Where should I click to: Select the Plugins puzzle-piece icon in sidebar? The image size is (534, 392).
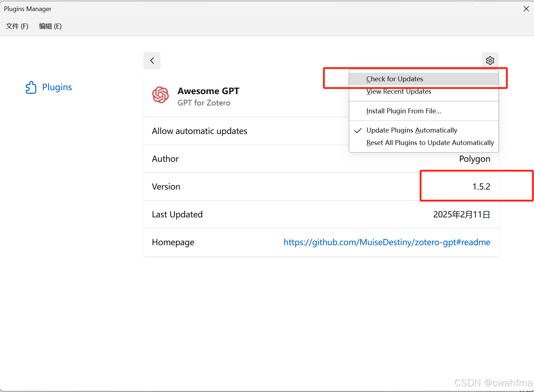(x=31, y=87)
